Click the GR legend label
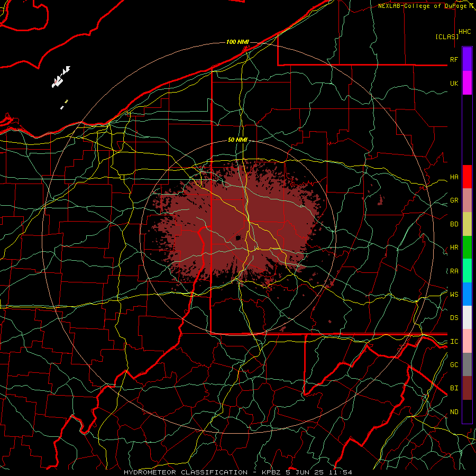Viewport: 476px width, 476px height. 454,200
